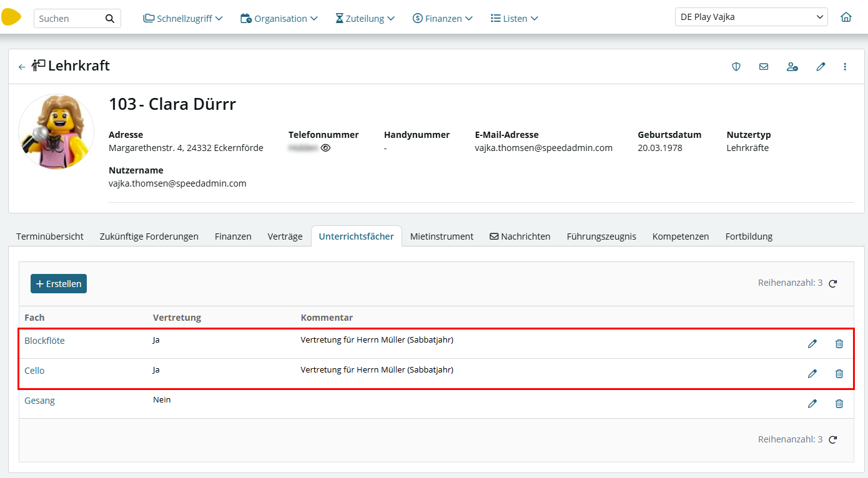The width and height of the screenshot is (868, 478).
Task: Switch to the Finanzen tab below the profile
Action: (233, 237)
